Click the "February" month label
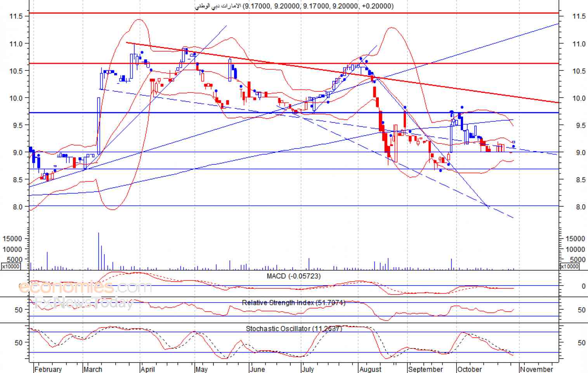The height and width of the screenshot is (373, 588). 48,369
